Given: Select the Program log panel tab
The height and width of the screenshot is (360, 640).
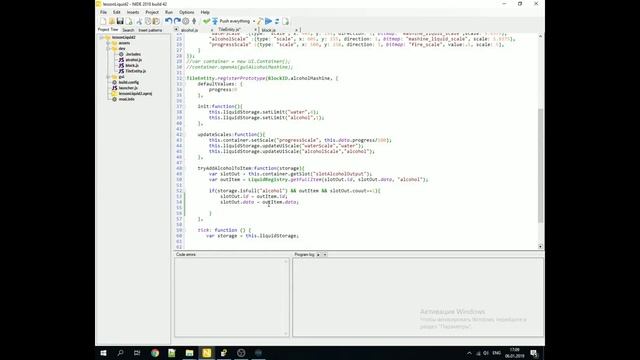Looking at the screenshot, I should [x=304, y=254].
